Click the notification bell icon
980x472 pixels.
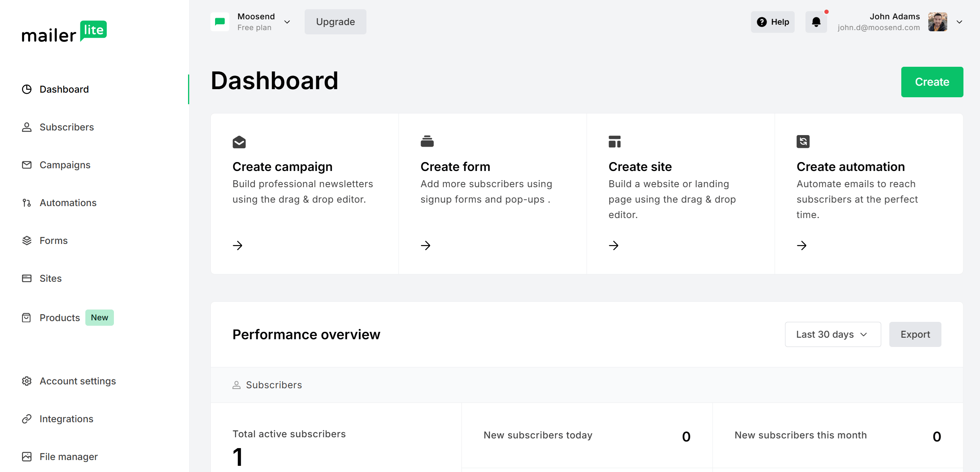(816, 22)
